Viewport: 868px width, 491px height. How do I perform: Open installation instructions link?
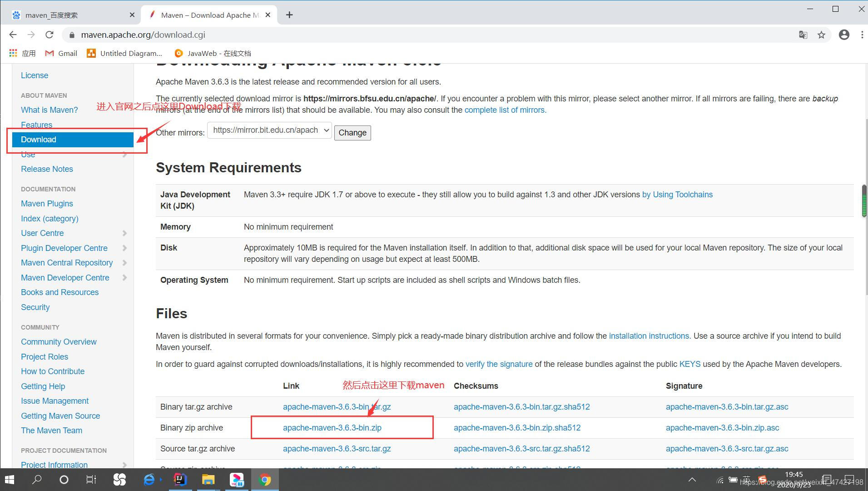coord(649,336)
